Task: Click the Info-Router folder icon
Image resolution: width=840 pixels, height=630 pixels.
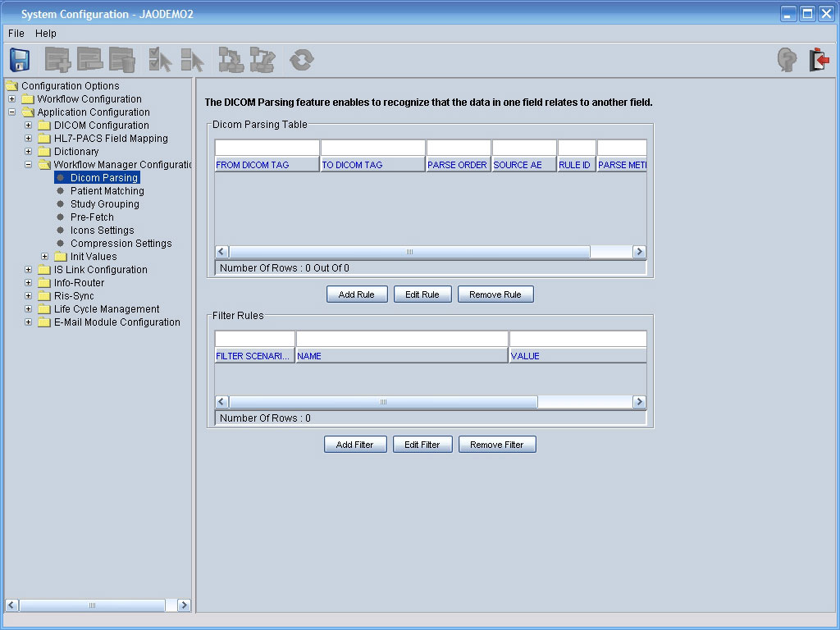Action: [x=44, y=283]
